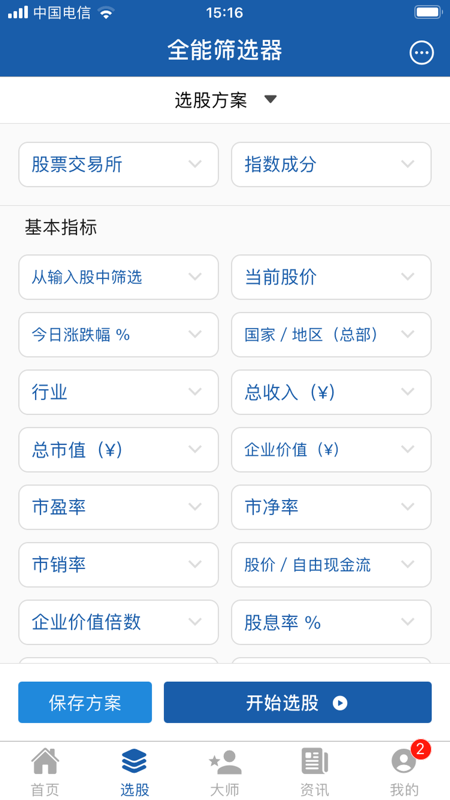This screenshot has width=450, height=800.
Task: Expand the 行业 filter dropdown
Action: [118, 392]
